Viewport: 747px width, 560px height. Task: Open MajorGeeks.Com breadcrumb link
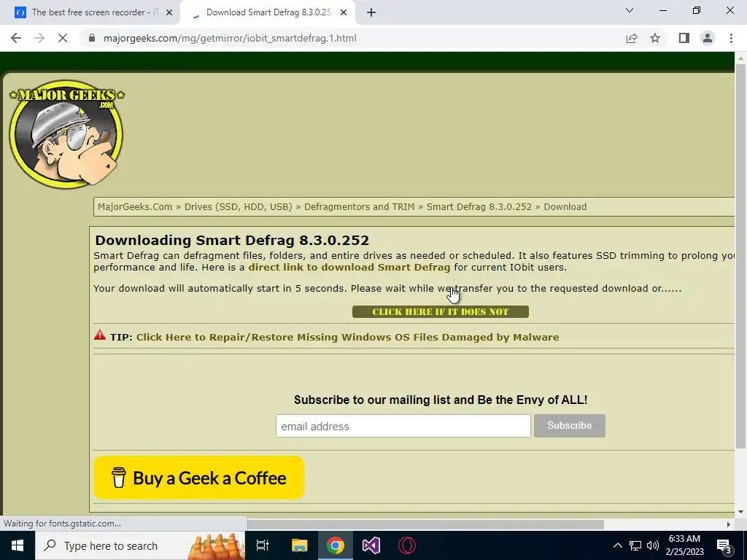coord(135,206)
